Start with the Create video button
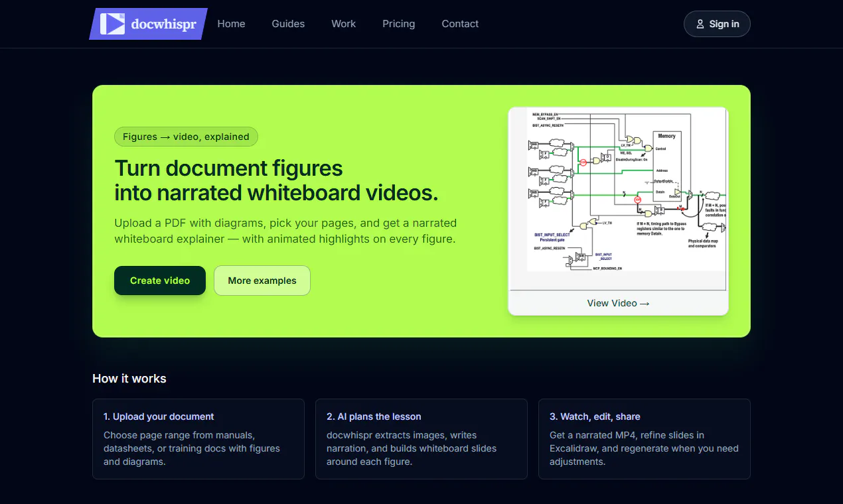The width and height of the screenshot is (843, 504). [x=160, y=281]
